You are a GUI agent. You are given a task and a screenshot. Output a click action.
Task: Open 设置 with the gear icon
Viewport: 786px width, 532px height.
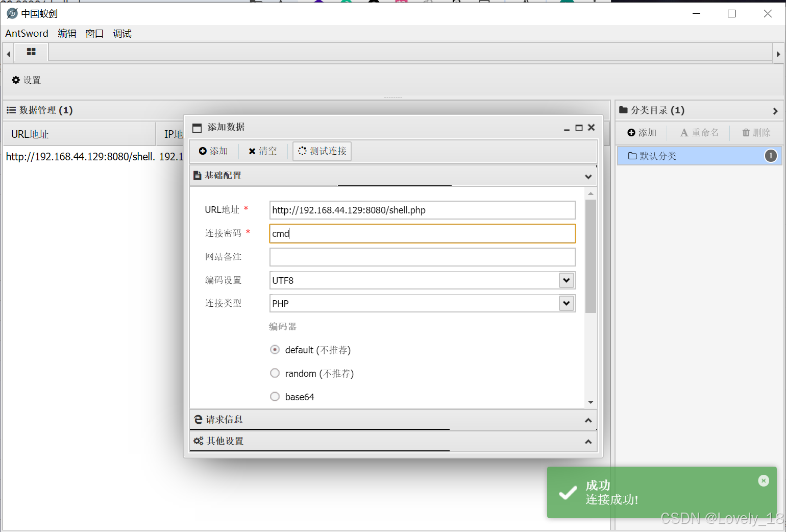(27, 80)
